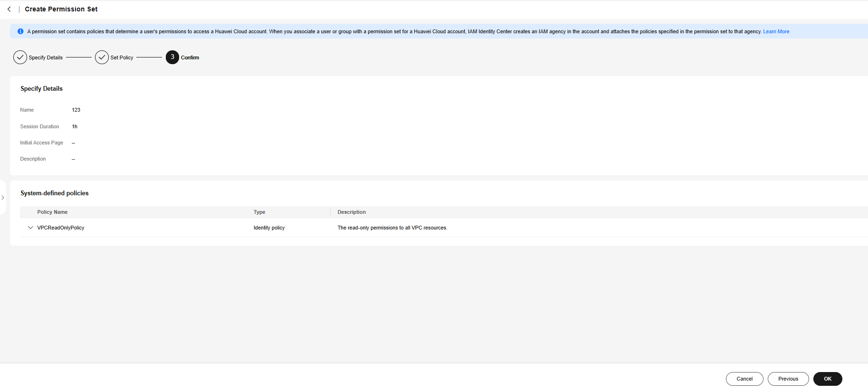The width and height of the screenshot is (868, 392).
Task: Click the Policy Name column header
Action: coord(52,212)
